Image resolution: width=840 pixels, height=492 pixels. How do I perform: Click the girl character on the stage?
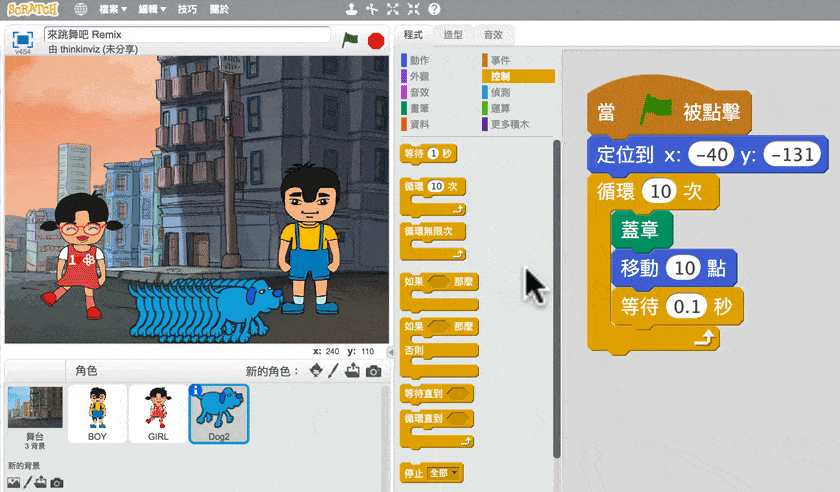pyautogui.click(x=80, y=255)
